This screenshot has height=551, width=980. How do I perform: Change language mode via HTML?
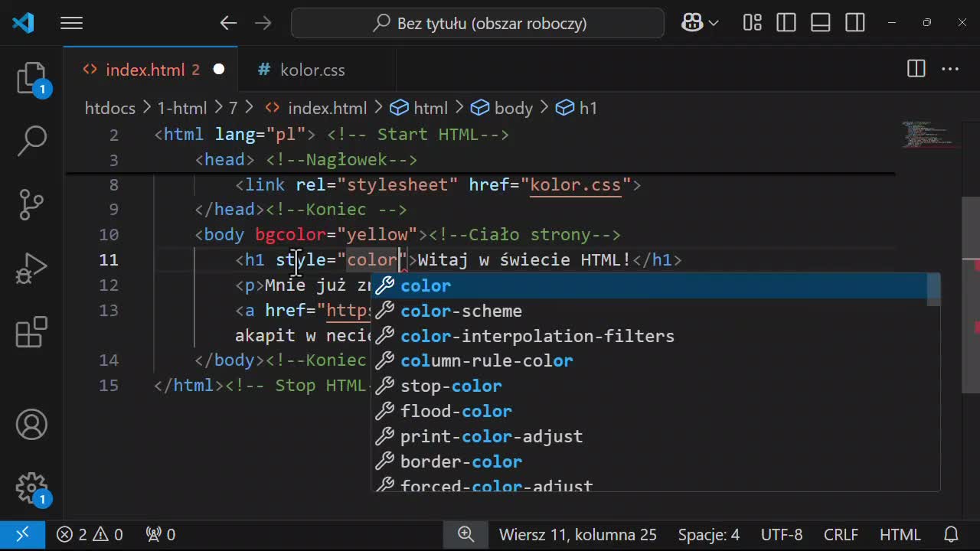(x=900, y=534)
